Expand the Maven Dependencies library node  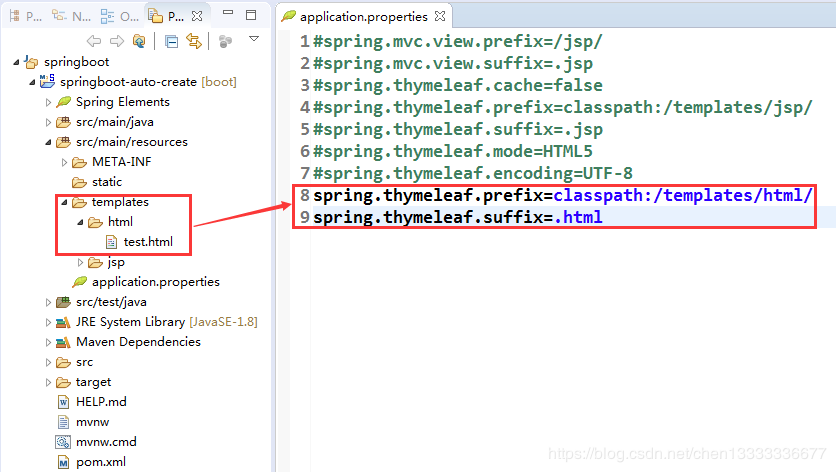click(49, 342)
